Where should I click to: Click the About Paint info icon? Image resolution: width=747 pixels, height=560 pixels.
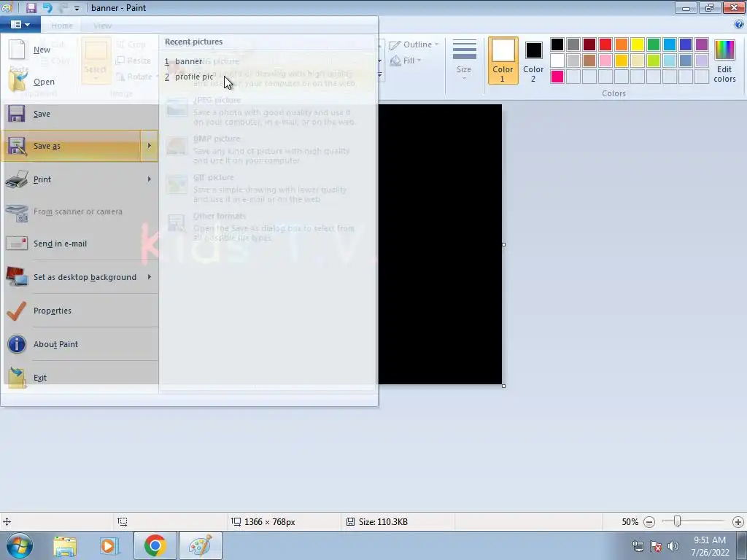pos(17,344)
